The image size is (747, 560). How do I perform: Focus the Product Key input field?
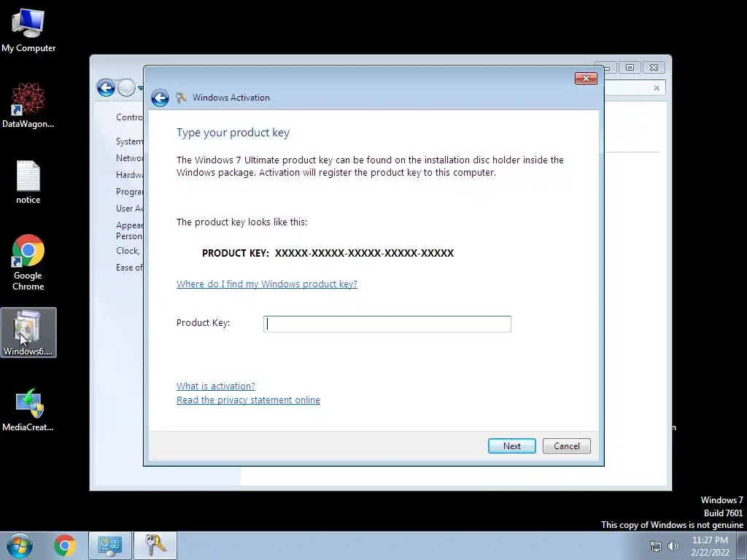tap(387, 324)
